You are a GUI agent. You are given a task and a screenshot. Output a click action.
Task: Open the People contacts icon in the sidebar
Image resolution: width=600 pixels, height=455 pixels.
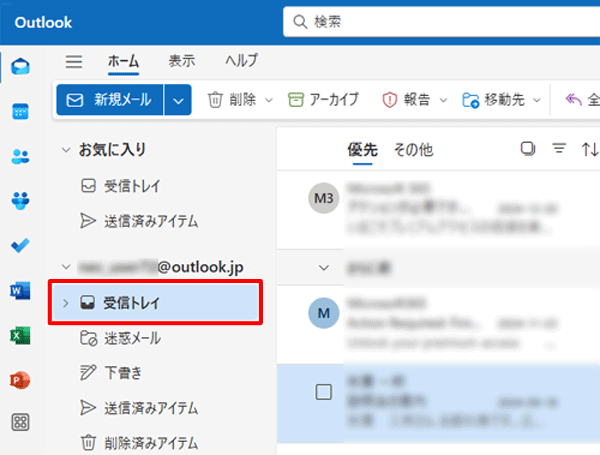20,157
